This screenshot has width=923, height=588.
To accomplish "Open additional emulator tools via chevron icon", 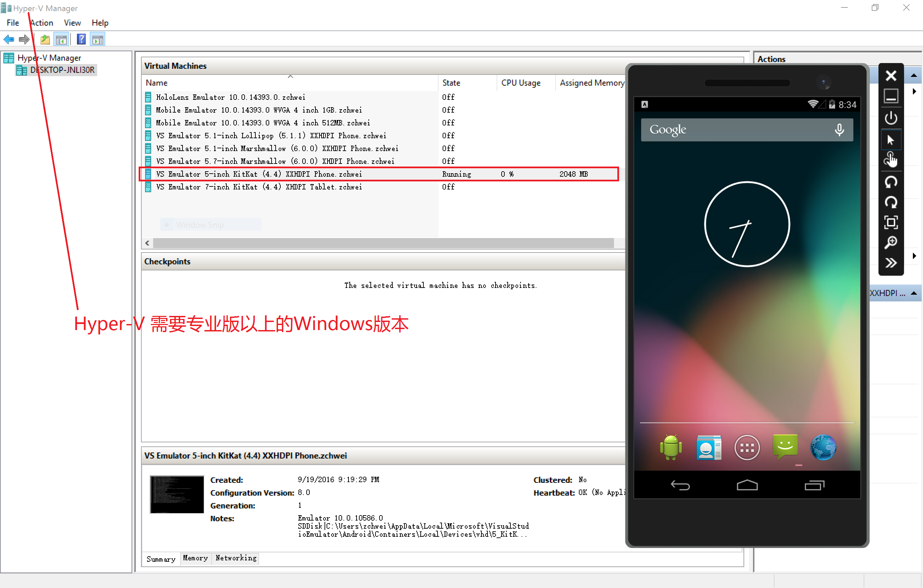I will pos(891,262).
